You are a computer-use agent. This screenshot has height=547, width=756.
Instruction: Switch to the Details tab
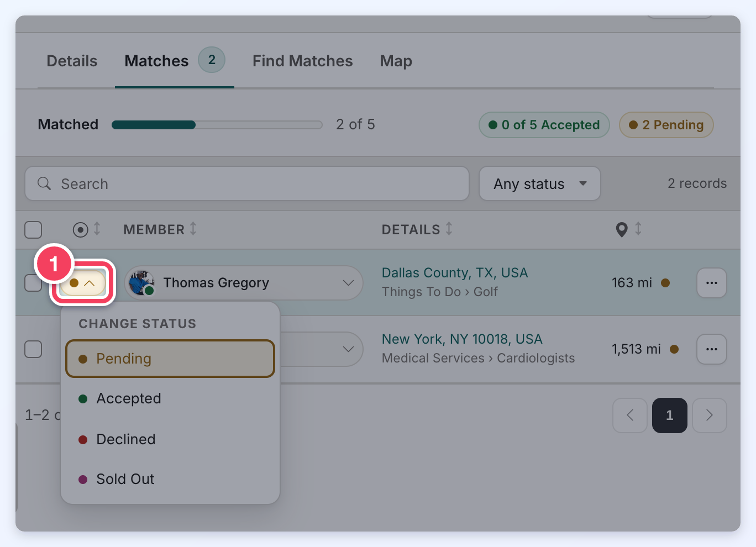tap(72, 61)
